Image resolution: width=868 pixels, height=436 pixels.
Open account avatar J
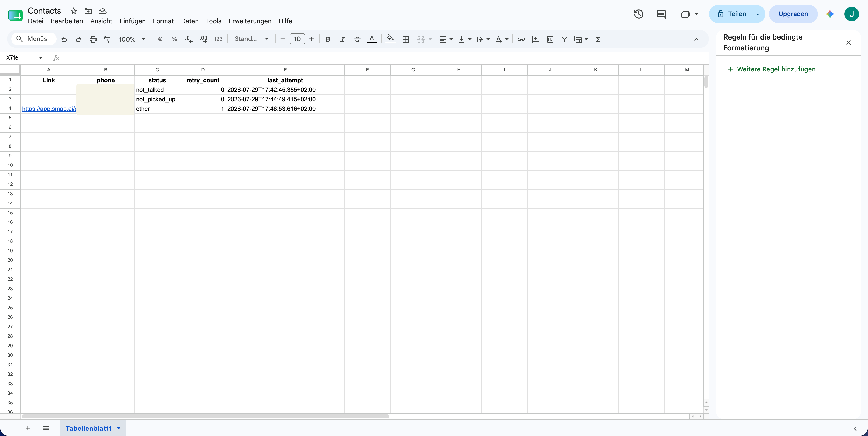tap(851, 14)
